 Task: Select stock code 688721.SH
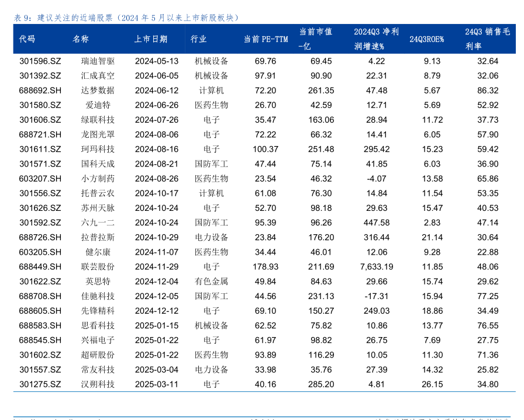(x=40, y=134)
